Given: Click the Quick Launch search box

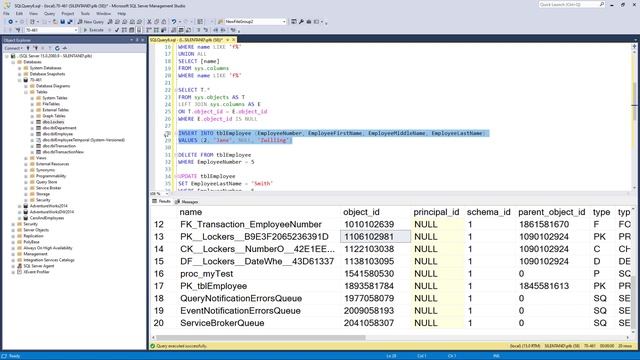Looking at the screenshot, I should pyautogui.click(x=571, y=4).
